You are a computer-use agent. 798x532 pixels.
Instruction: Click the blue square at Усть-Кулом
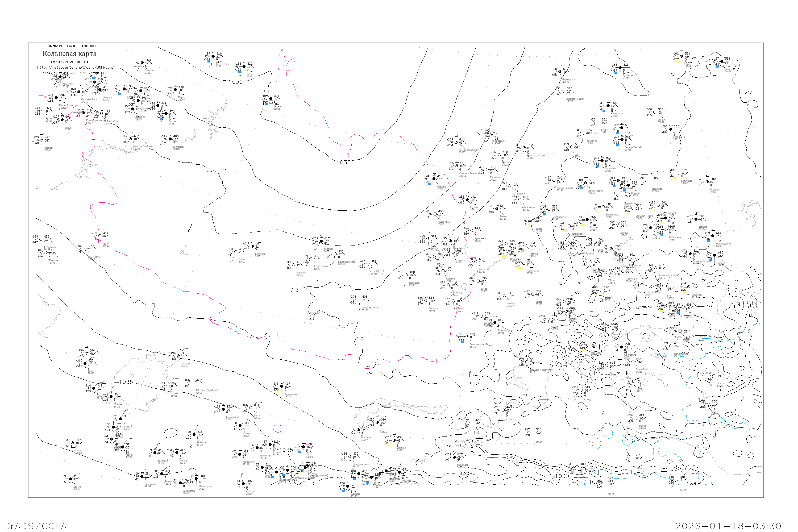pyautogui.click(x=209, y=61)
